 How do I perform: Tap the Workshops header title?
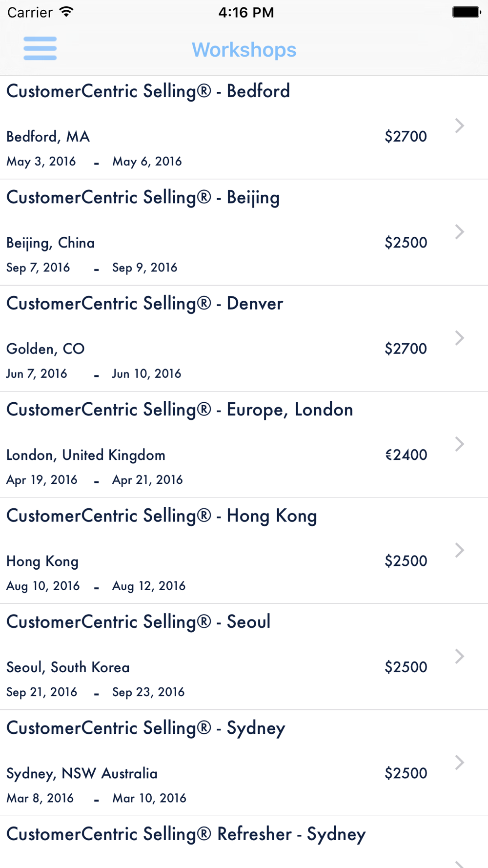click(244, 50)
